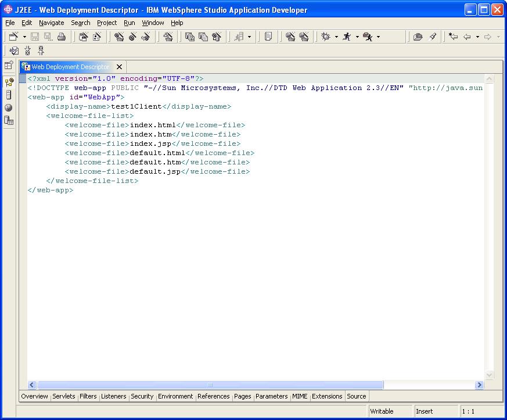507x420 pixels.
Task: Click the up-arrow previous problem icon
Action: click(x=41, y=51)
